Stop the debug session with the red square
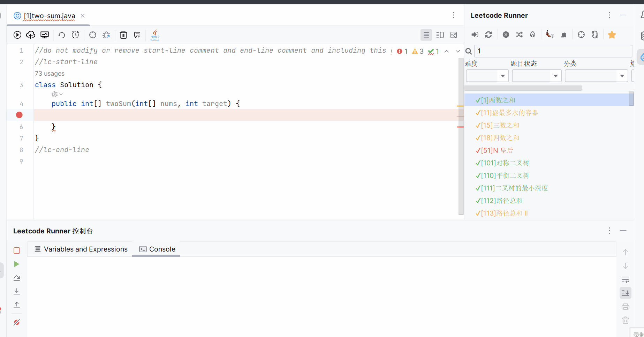 pos(17,250)
